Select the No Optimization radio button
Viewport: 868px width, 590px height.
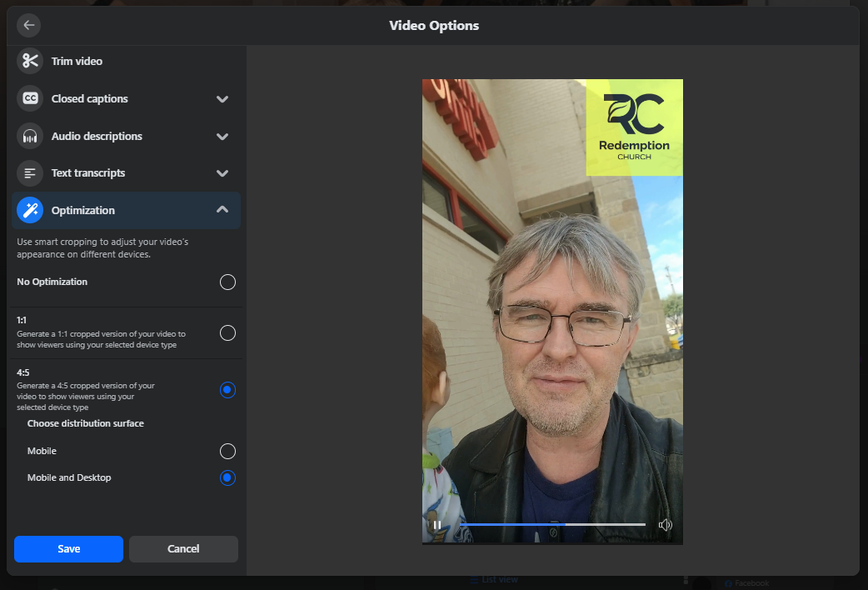coord(227,282)
